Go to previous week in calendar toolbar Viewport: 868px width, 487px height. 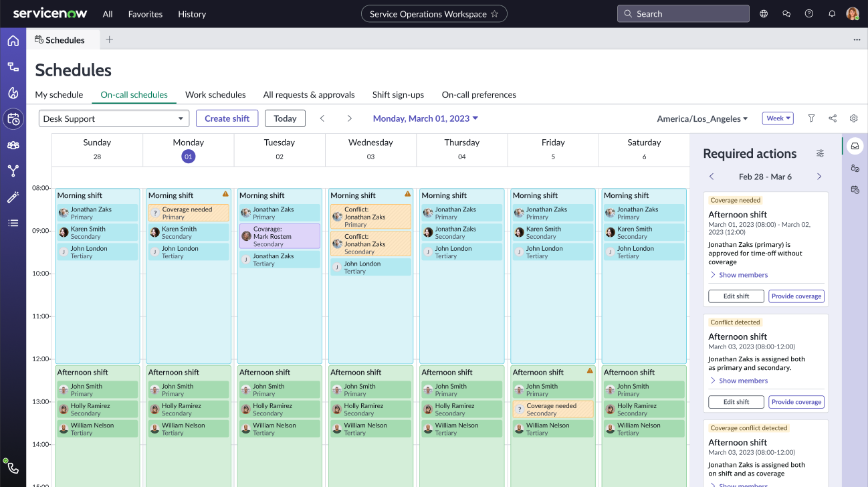[x=322, y=118]
